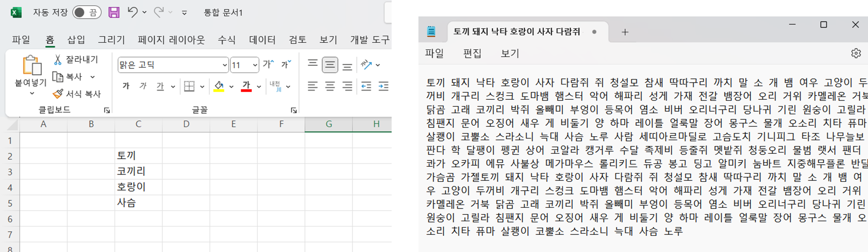868x252 pixels.
Task: Click the 붙여넣기 clipboard paste icon
Action: [x=32, y=65]
